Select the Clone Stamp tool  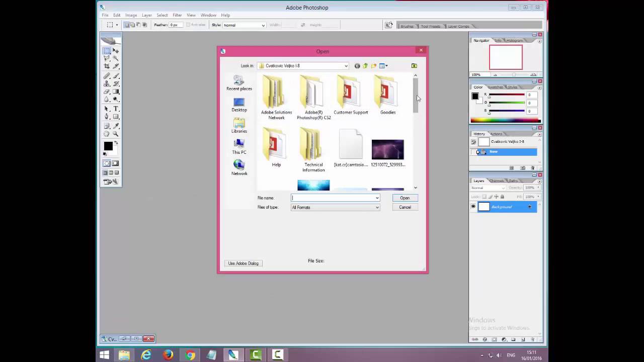pyautogui.click(x=107, y=84)
